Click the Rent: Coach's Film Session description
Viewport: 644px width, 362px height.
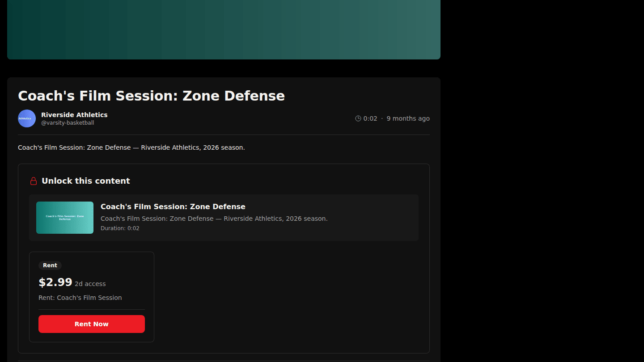pyautogui.click(x=80, y=298)
